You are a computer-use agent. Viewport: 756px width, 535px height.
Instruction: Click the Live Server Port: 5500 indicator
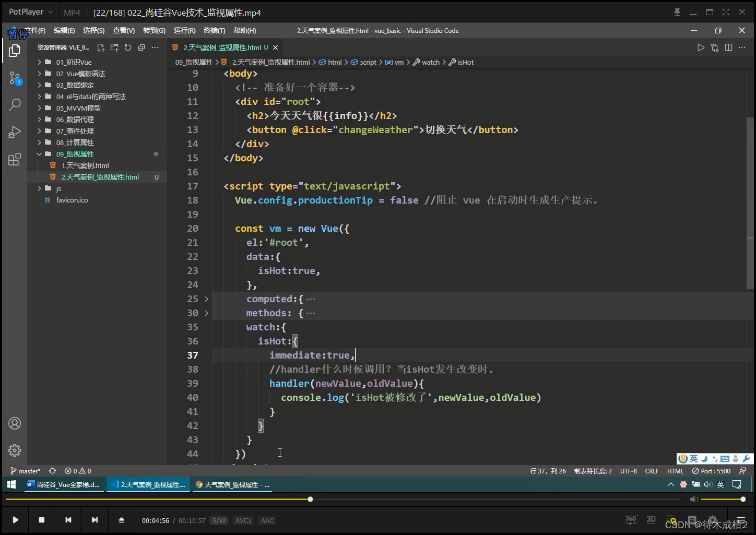click(712, 471)
